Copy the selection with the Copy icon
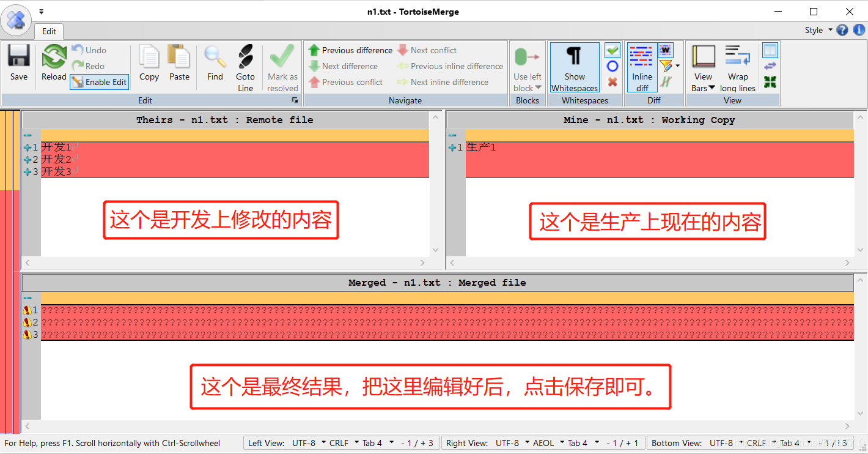 149,56
